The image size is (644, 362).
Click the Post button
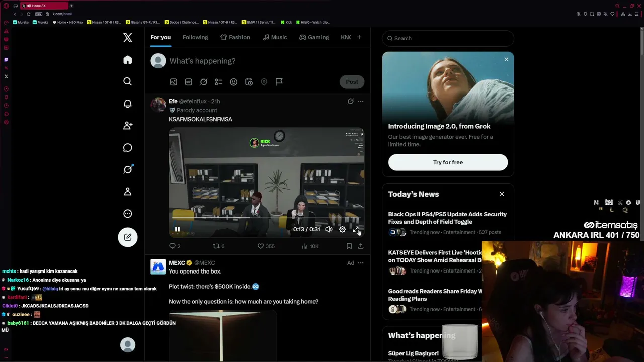tap(352, 82)
